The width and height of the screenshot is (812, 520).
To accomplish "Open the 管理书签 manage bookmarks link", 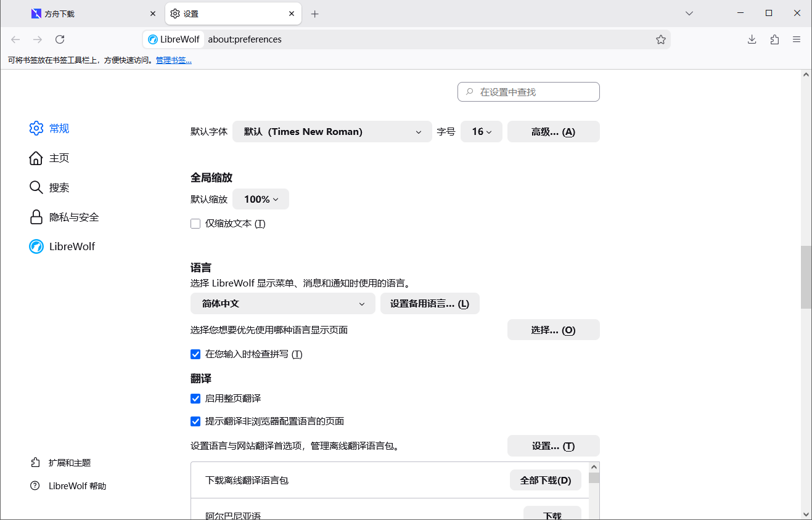I will click(173, 60).
